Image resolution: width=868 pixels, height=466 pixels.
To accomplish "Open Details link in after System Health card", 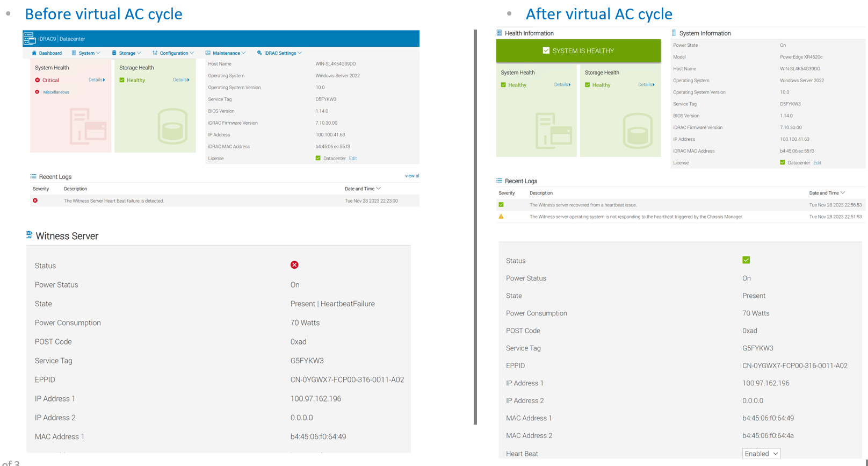I will (x=562, y=84).
